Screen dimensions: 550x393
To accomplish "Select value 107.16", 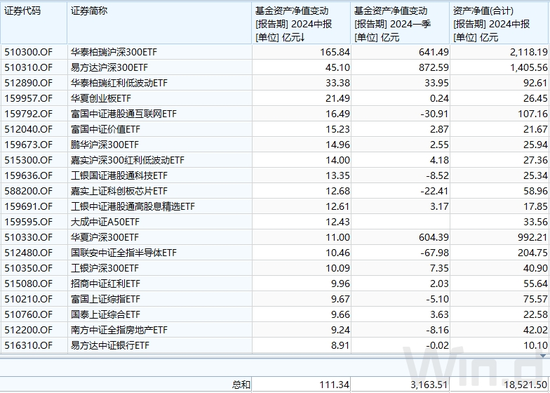I will click(533, 114).
